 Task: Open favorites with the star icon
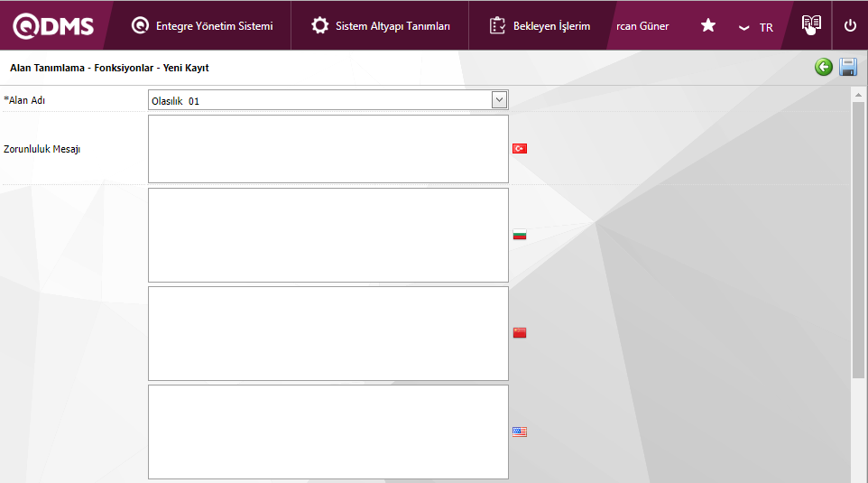tap(708, 25)
